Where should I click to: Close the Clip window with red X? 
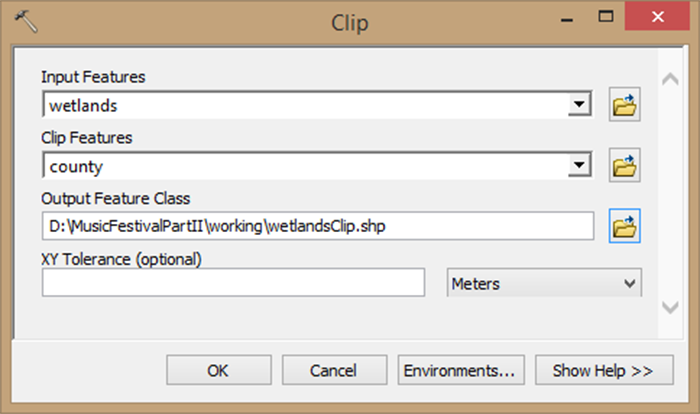point(656,17)
